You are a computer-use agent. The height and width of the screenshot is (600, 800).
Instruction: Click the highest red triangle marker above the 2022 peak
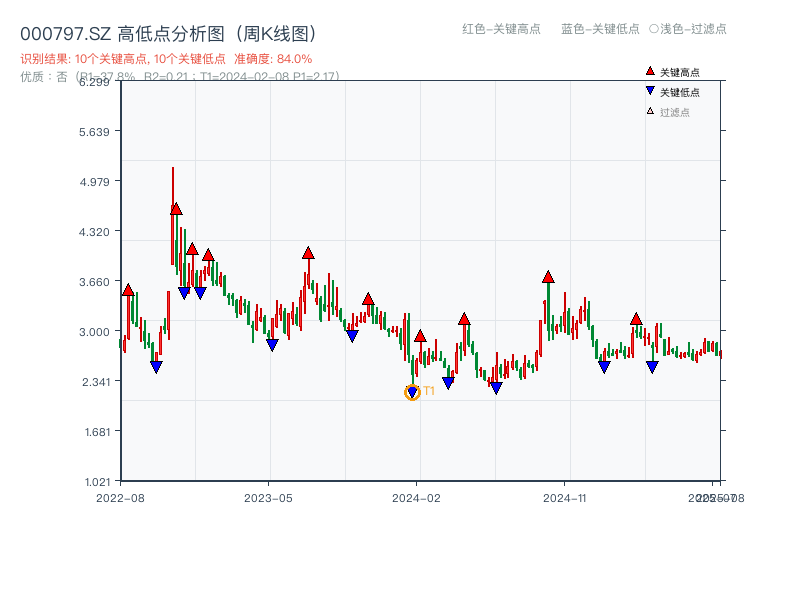pyautogui.click(x=177, y=209)
